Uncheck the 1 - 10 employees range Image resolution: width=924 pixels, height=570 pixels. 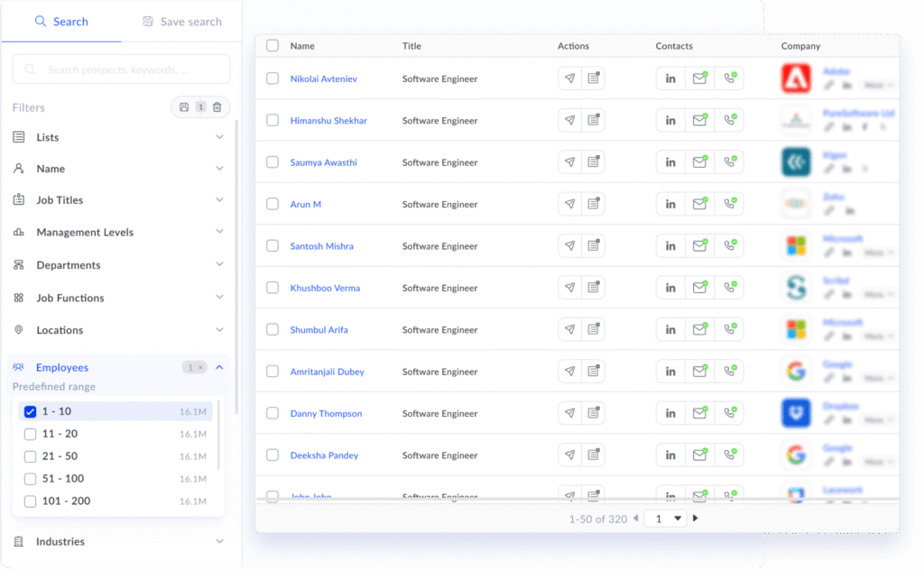point(31,412)
